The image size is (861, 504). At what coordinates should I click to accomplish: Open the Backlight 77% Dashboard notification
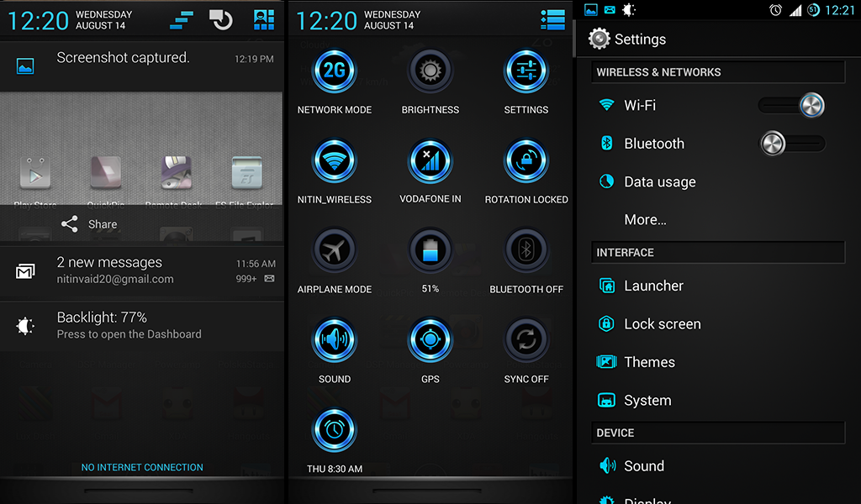point(141,326)
